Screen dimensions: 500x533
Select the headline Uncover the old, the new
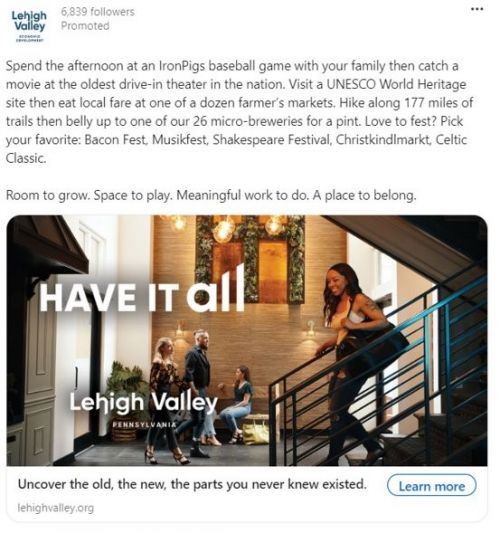[x=192, y=484]
